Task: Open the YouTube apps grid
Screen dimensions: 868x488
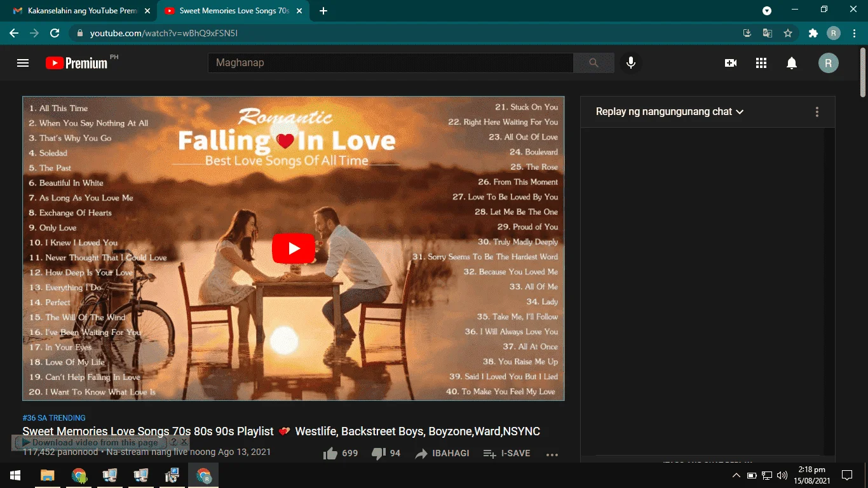Action: 761,63
